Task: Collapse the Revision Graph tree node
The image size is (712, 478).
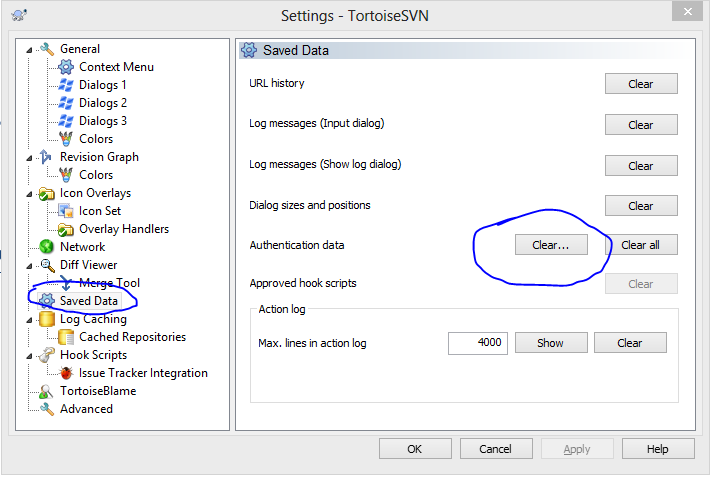Action: coord(29,157)
